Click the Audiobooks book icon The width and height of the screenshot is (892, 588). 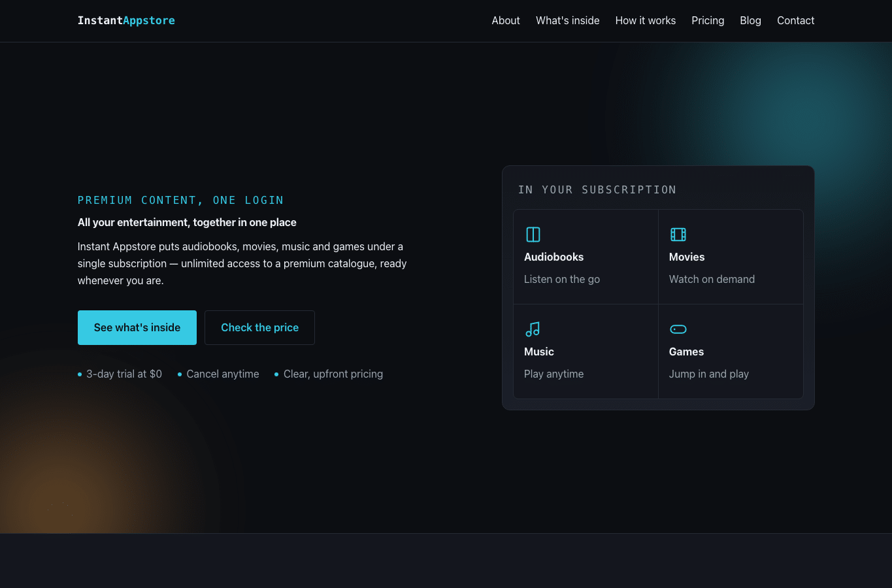click(x=533, y=235)
